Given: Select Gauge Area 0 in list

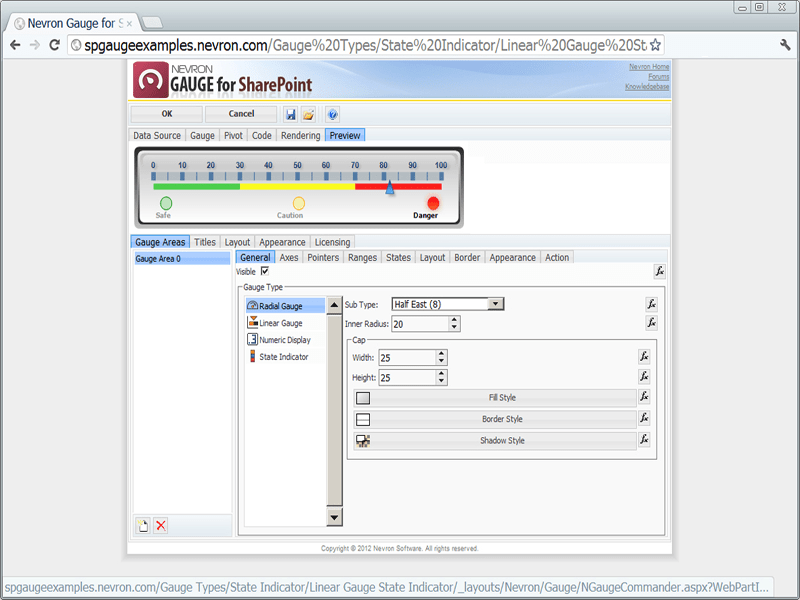Looking at the screenshot, I should pos(182,259).
